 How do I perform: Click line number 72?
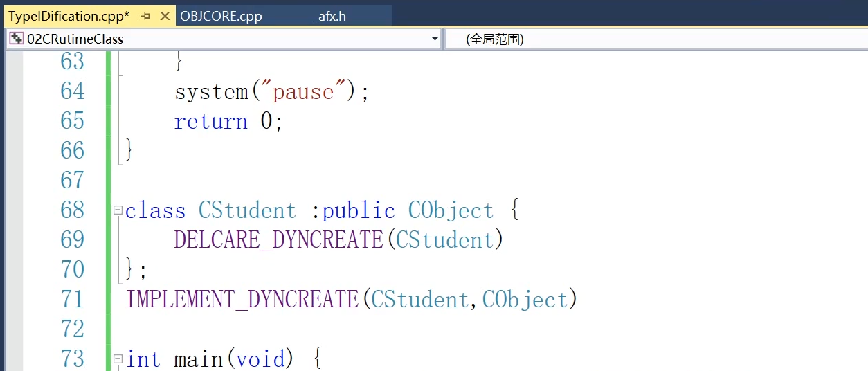click(x=73, y=329)
